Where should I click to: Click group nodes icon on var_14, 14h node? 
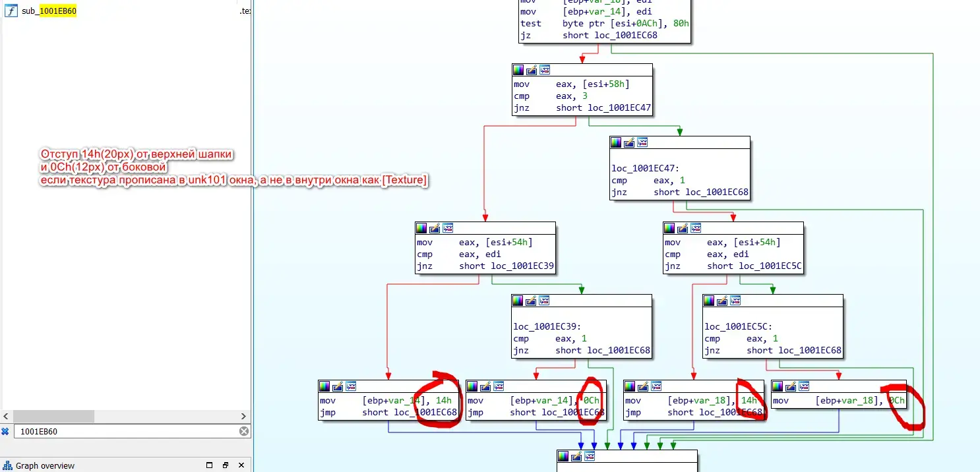click(x=351, y=386)
